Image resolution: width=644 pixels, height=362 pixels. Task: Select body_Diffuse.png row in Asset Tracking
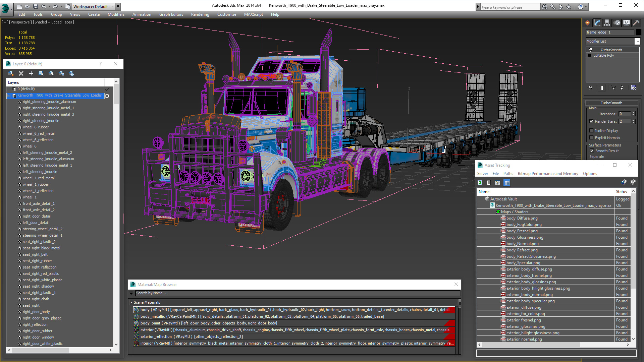click(x=545, y=218)
